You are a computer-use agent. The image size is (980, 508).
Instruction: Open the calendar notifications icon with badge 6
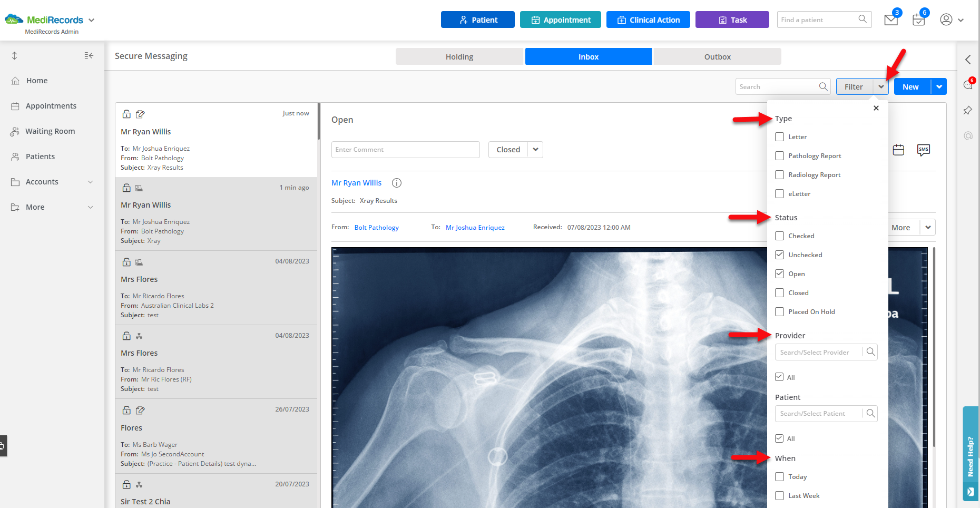[919, 20]
